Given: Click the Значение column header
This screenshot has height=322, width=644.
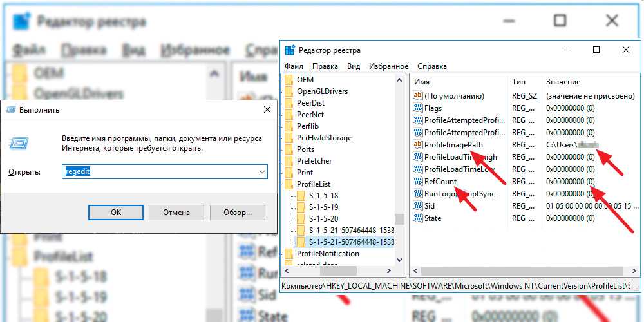Looking at the screenshot, I should coord(563,82).
